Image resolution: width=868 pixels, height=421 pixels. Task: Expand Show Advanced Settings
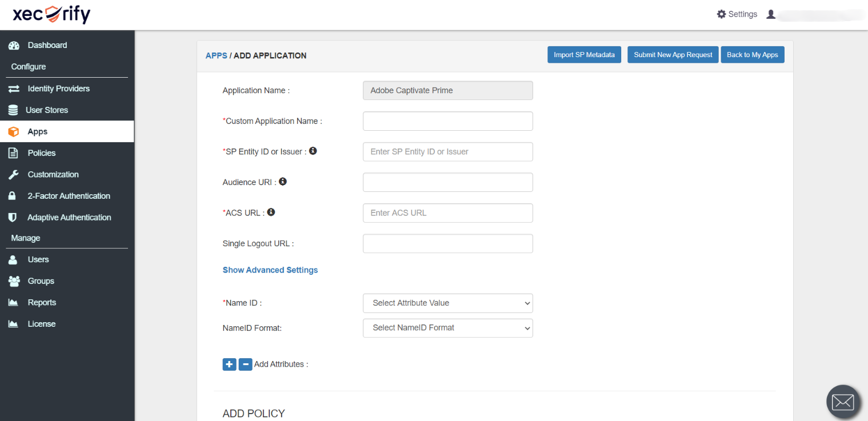[x=270, y=270]
